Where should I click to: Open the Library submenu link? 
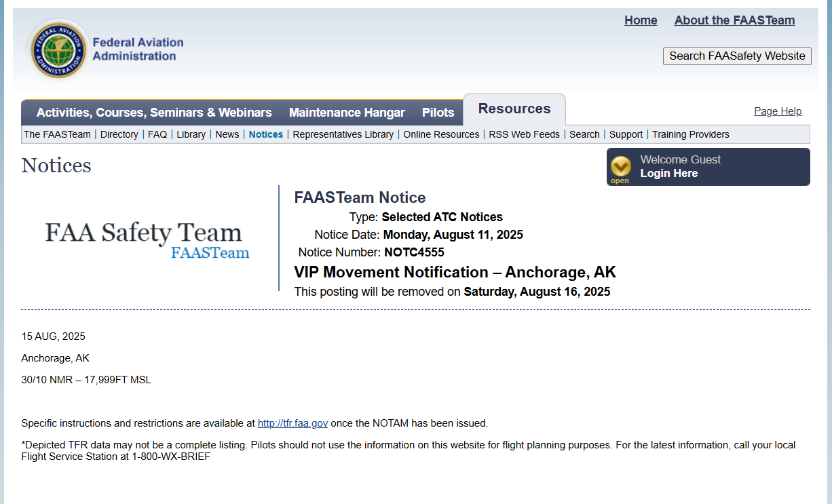coord(191,134)
